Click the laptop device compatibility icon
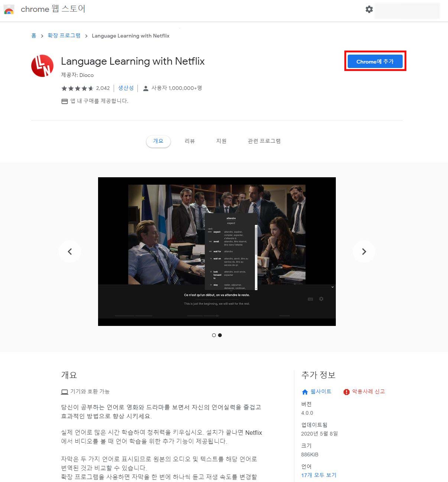This screenshot has height=482, width=448. (x=64, y=392)
